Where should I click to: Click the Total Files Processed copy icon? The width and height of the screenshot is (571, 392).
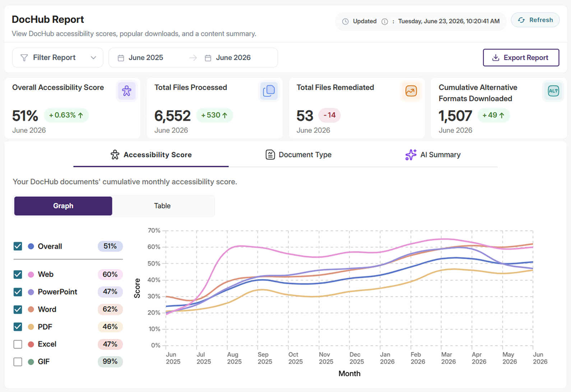[269, 91]
